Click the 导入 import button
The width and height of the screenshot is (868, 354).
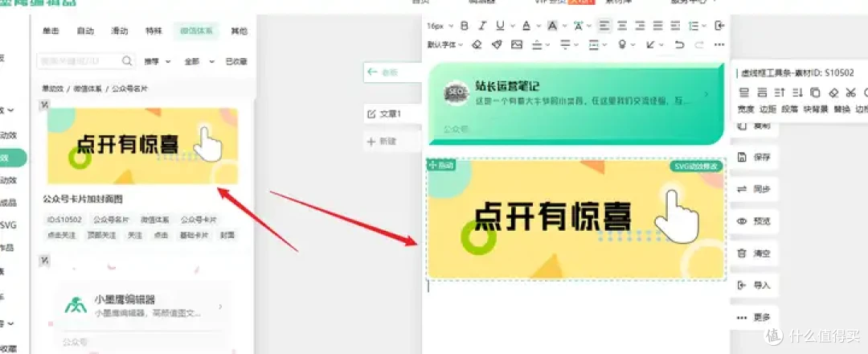click(755, 286)
